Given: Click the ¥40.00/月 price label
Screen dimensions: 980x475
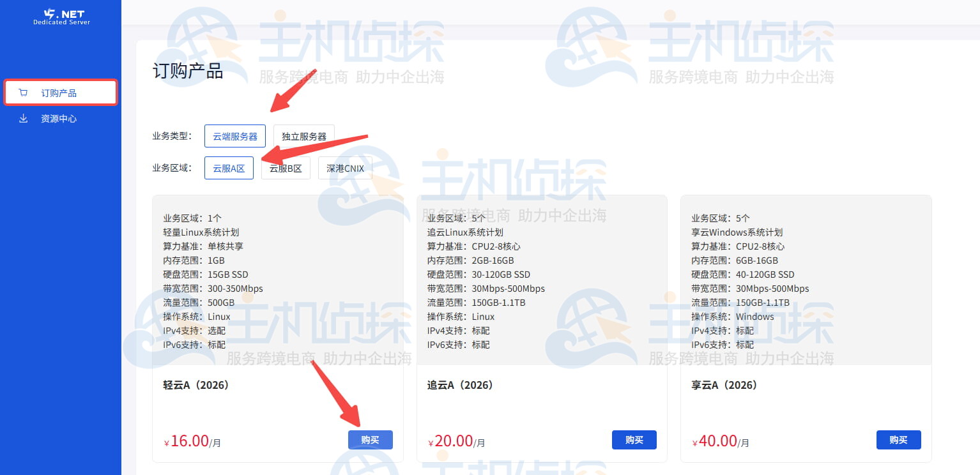Looking at the screenshot, I should (721, 441).
